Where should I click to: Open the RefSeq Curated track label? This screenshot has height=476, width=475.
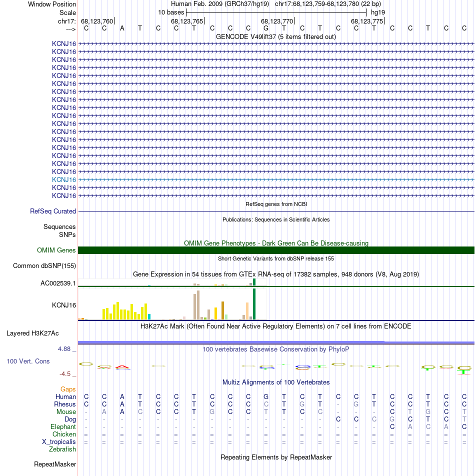(x=53, y=211)
